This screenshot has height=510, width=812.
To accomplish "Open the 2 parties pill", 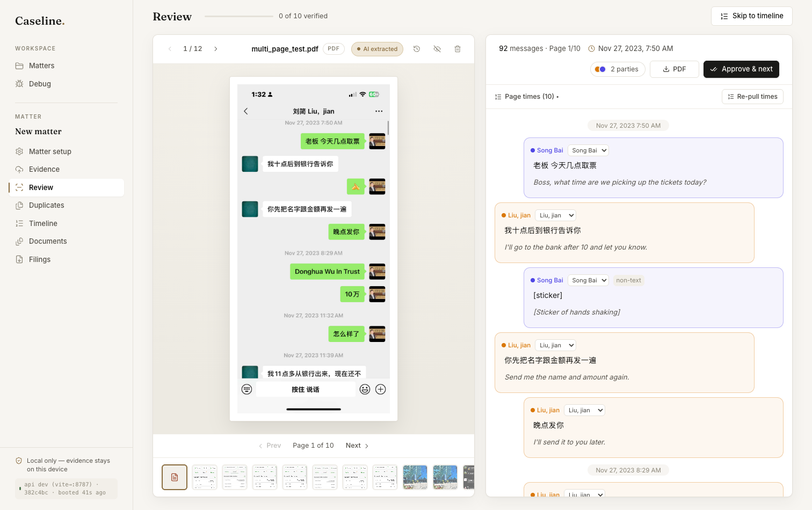I will click(618, 69).
